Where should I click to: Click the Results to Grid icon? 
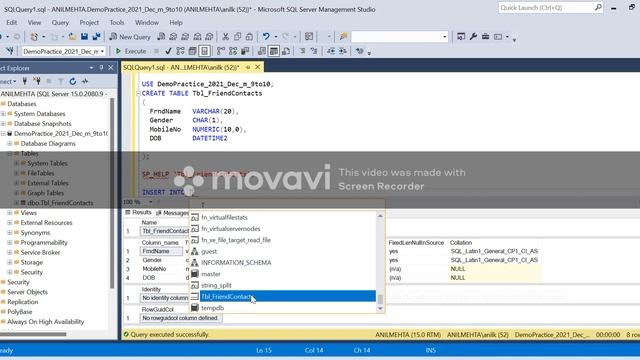pos(274,51)
